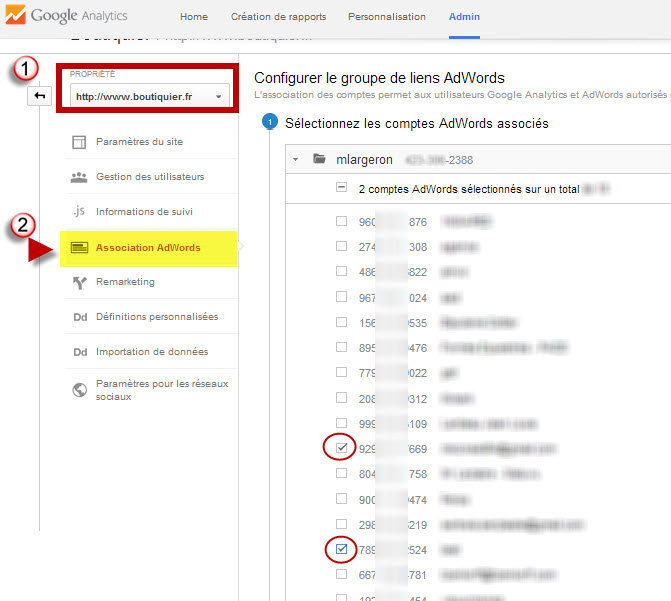Check the account ending 312
Screen dimensions: 671x601
[341, 398]
